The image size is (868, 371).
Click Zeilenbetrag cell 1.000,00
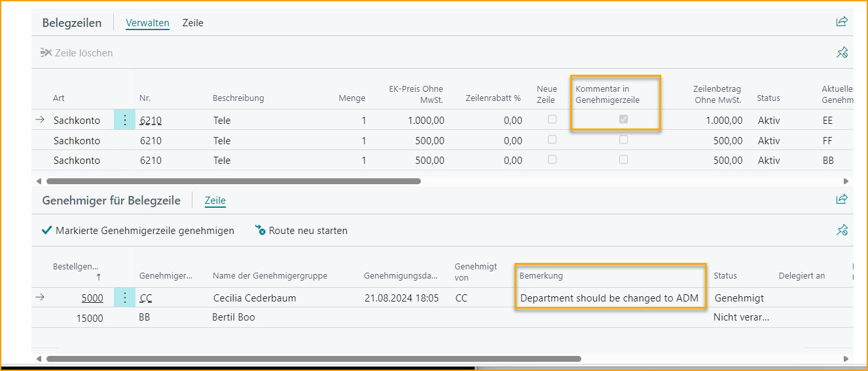coord(724,121)
